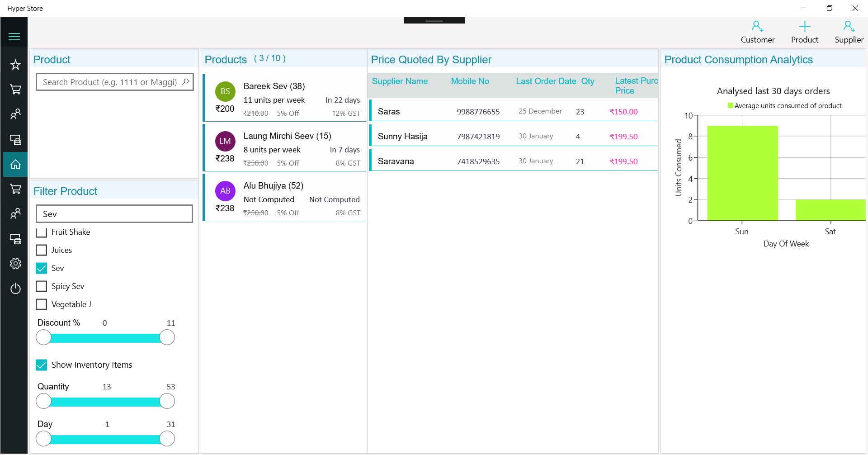Select the Alu Bhujiya product entry
Image resolution: width=868 pixels, height=455 pixels.
[285, 198]
